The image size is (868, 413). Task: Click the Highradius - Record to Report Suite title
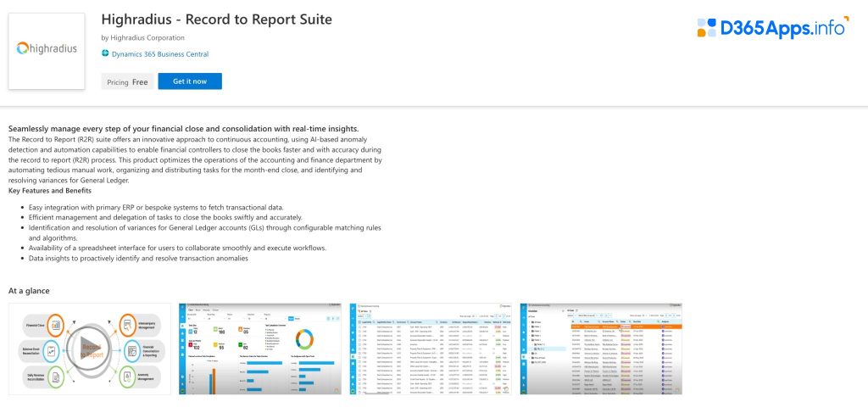click(216, 20)
